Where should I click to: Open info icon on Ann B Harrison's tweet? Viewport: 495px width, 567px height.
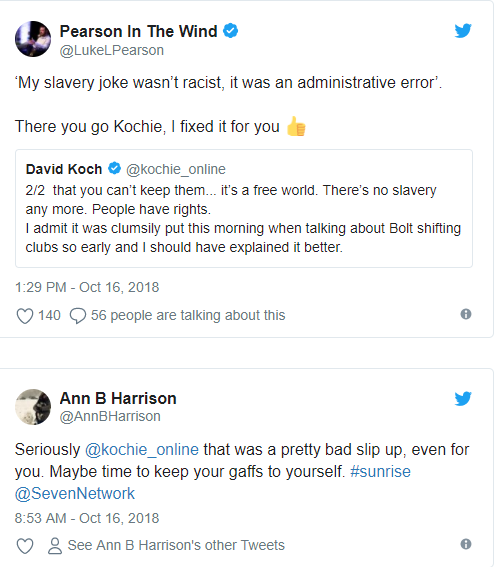click(x=466, y=544)
